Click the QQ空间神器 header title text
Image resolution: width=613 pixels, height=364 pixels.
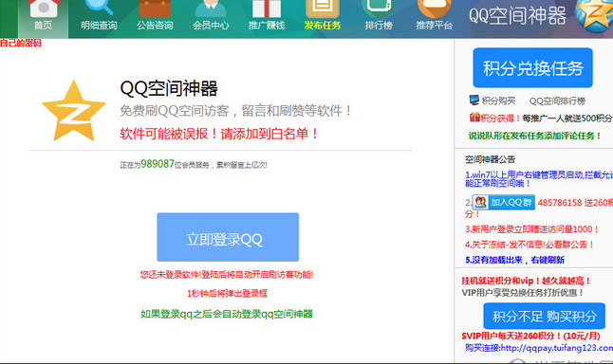coord(517,16)
